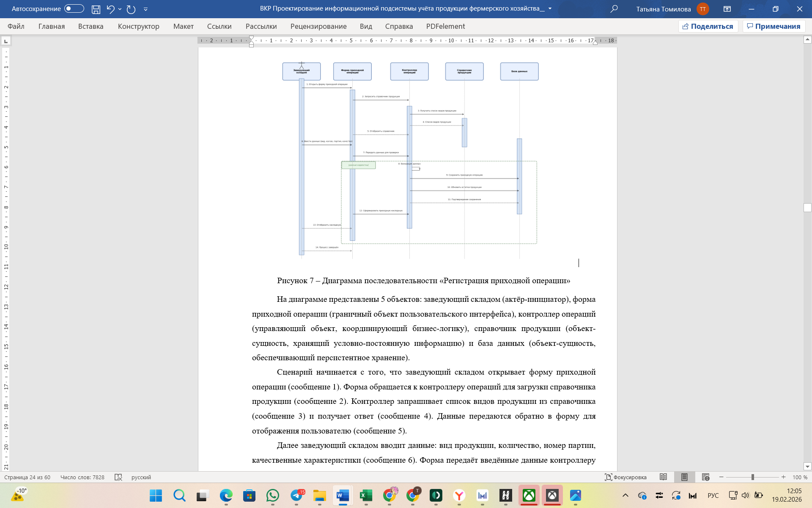Expand the Undo history dropdown arrow

tap(120, 9)
